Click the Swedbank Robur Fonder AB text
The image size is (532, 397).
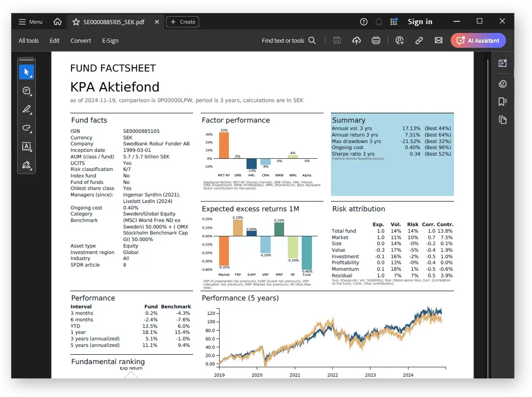click(156, 143)
